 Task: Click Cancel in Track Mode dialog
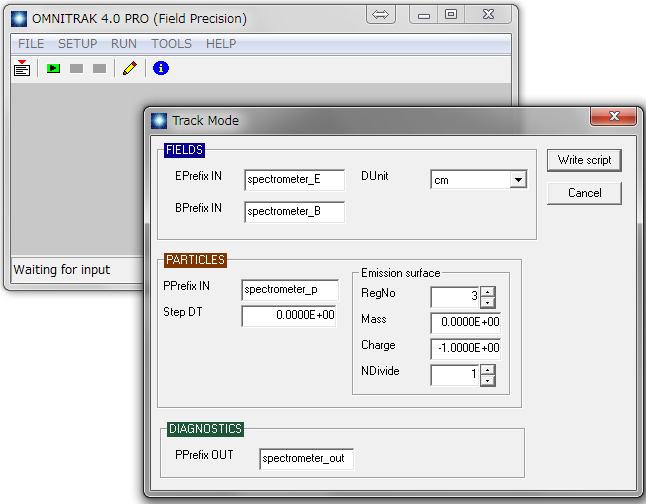[x=584, y=193]
